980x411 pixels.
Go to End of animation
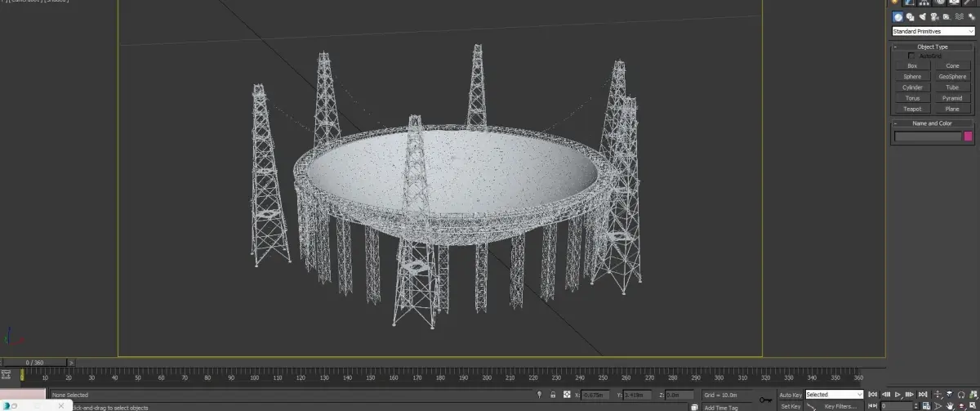(x=923, y=394)
